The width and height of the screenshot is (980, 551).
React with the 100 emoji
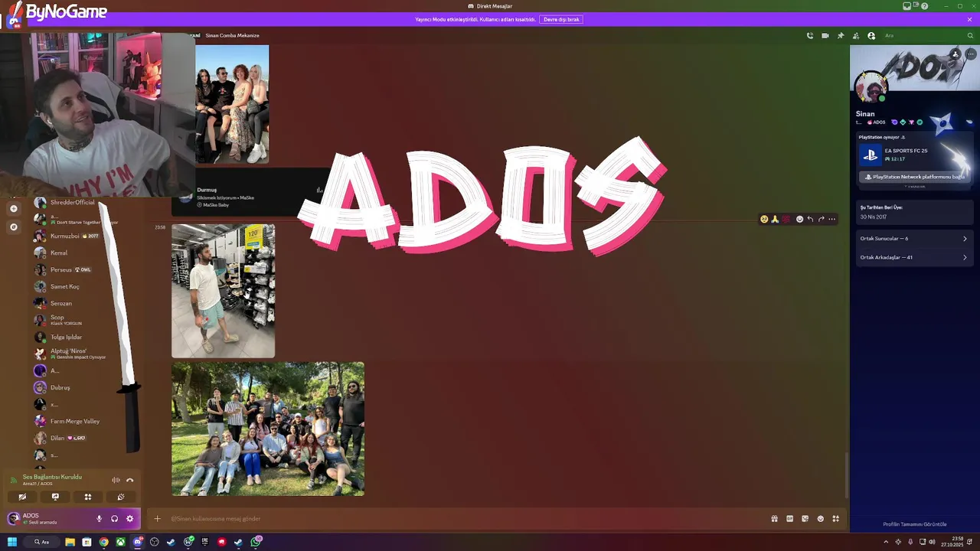click(x=786, y=219)
